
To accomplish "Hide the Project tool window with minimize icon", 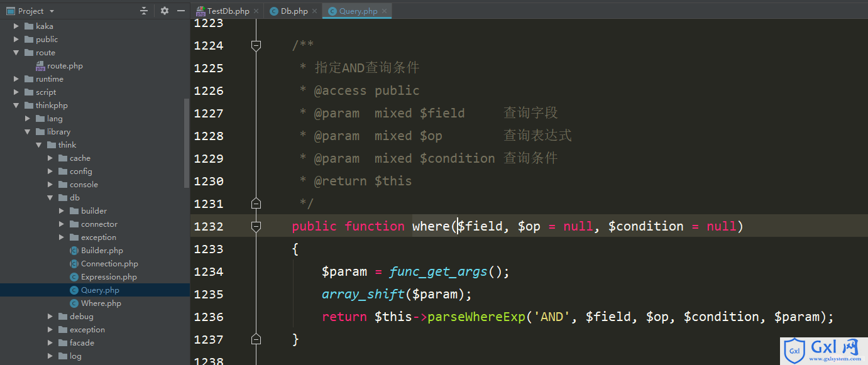I will (x=181, y=11).
